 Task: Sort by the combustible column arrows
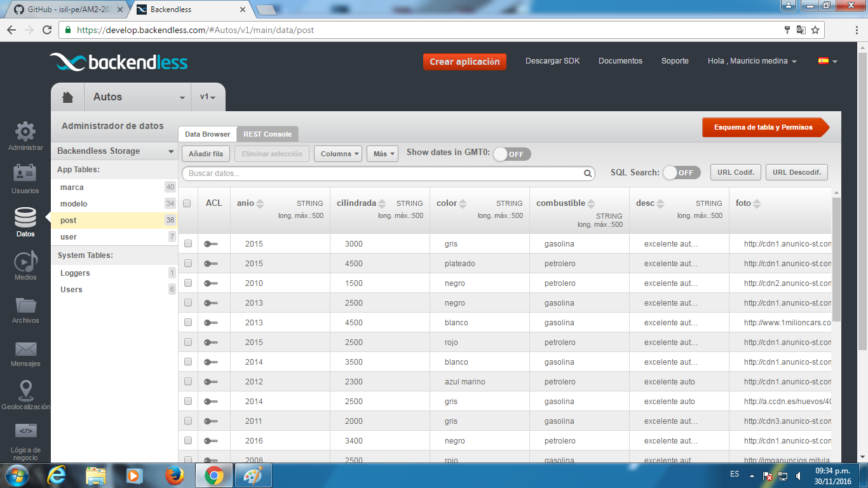pos(591,203)
